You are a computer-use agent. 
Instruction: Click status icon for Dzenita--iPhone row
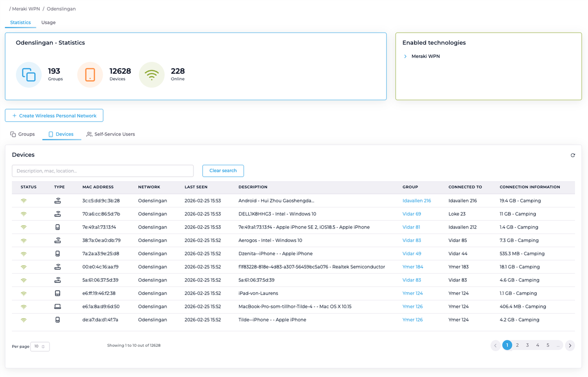(24, 254)
